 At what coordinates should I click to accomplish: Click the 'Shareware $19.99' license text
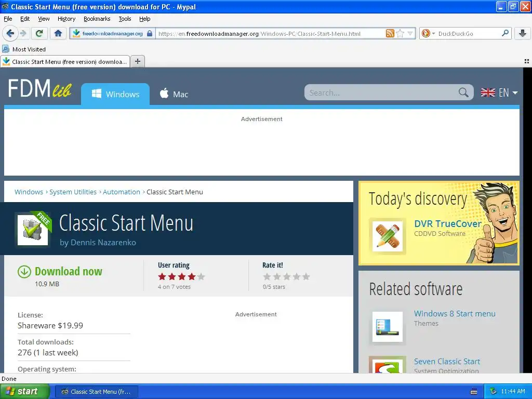click(x=50, y=325)
